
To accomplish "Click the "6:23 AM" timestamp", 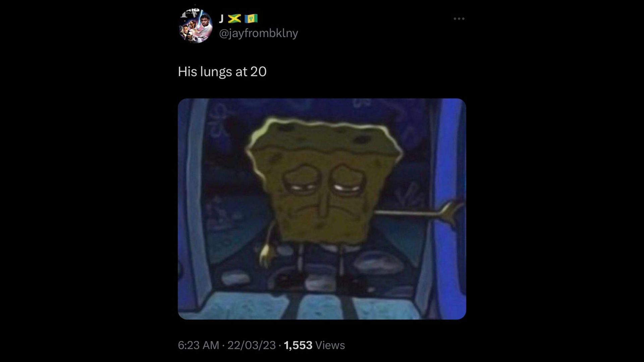I will 199,345.
